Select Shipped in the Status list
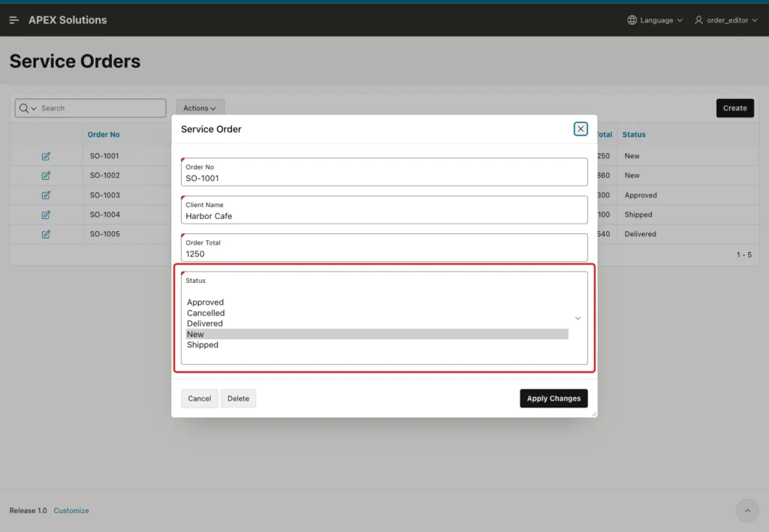Screen dimensions: 769x532 tap(377, 345)
